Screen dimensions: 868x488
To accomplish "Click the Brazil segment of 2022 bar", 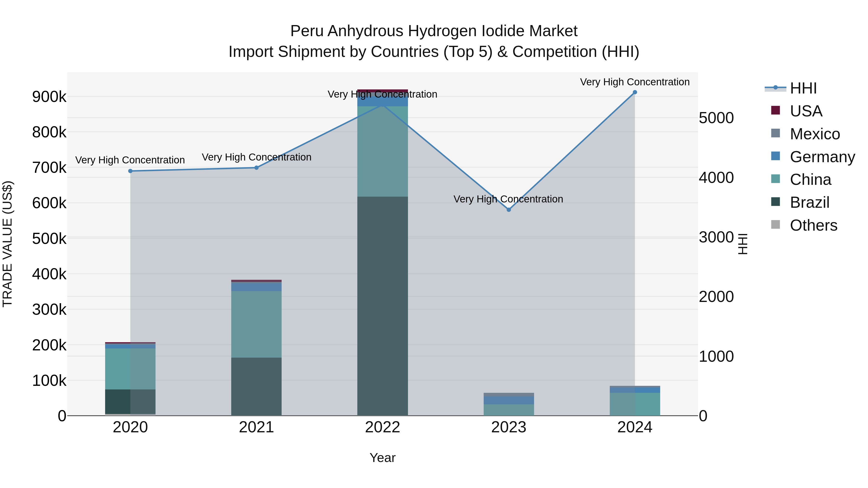I will (382, 306).
